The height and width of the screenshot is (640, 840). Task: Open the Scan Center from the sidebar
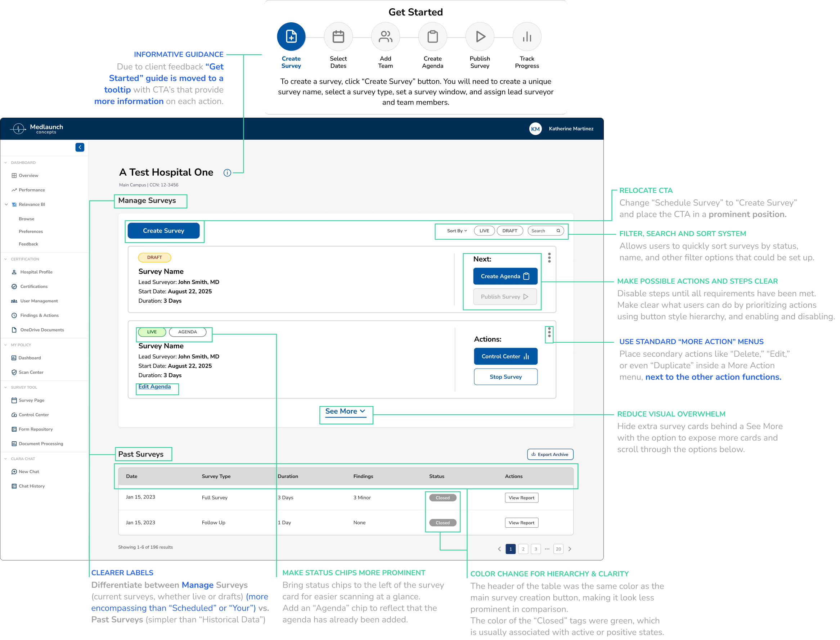click(x=31, y=372)
